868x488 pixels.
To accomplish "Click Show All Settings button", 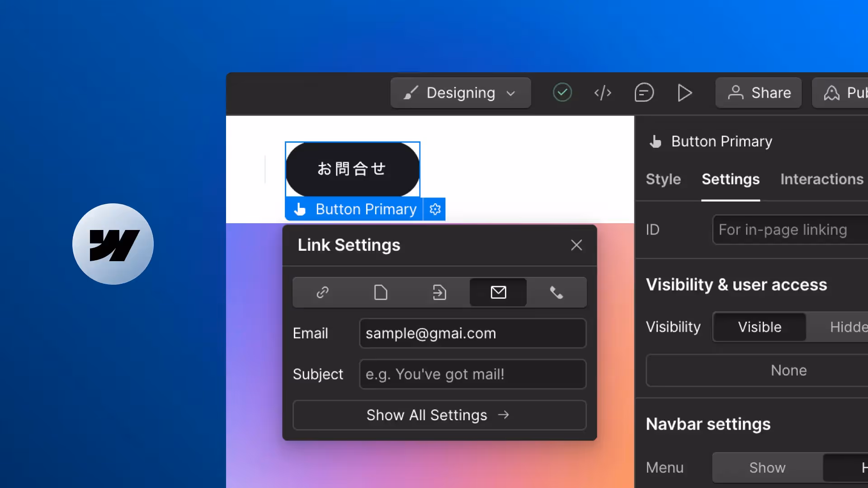I will click(x=439, y=415).
